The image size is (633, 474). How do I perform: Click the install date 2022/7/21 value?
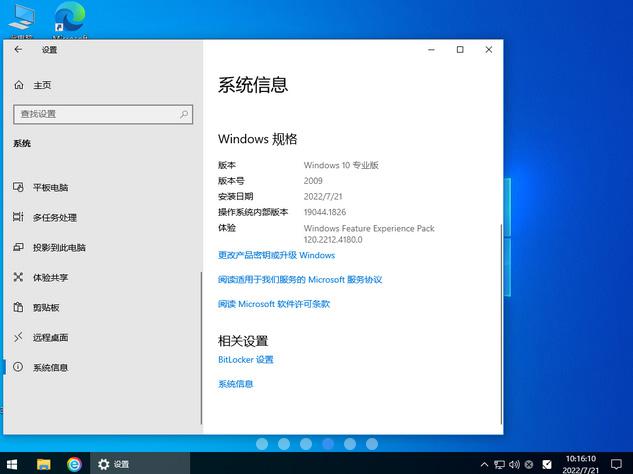point(323,196)
